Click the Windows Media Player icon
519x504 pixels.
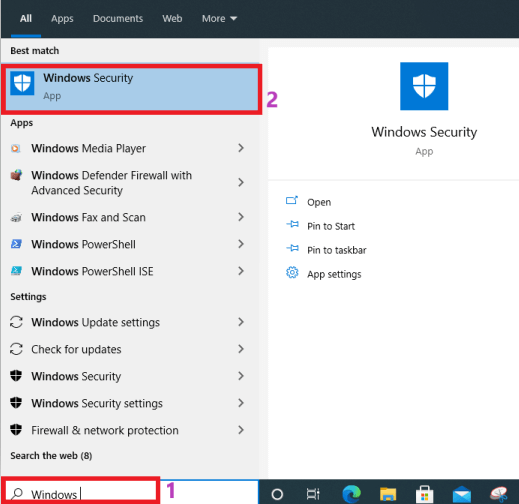[16, 148]
